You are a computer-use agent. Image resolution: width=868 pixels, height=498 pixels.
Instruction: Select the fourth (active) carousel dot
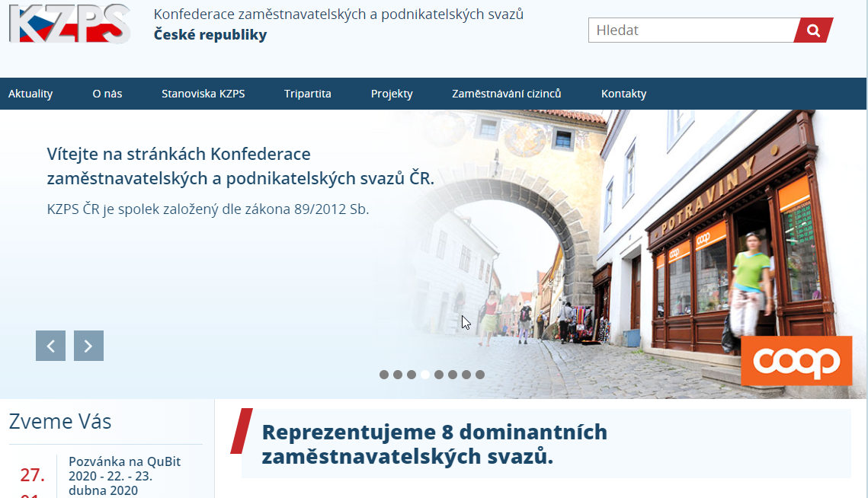tap(425, 375)
